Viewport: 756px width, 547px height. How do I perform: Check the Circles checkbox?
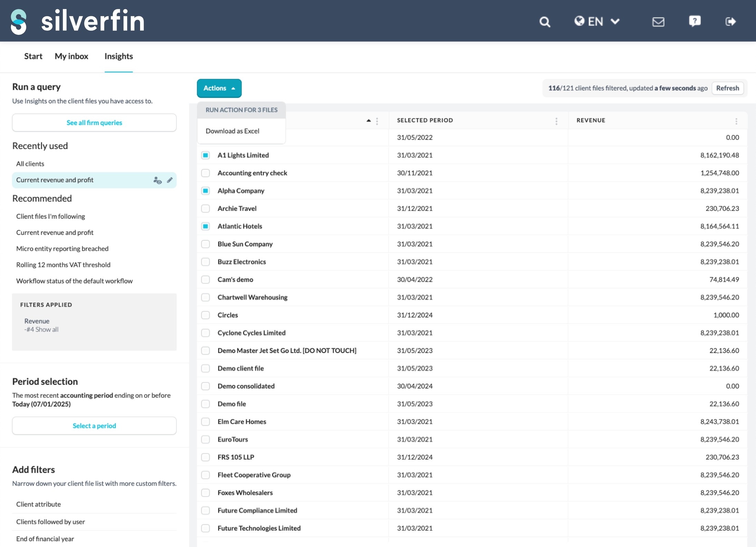coord(205,315)
